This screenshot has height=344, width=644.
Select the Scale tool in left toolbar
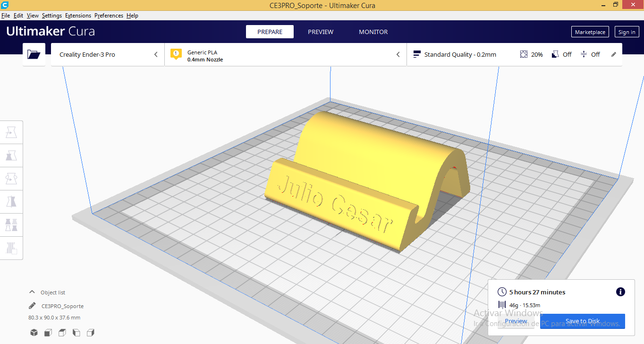(11, 155)
